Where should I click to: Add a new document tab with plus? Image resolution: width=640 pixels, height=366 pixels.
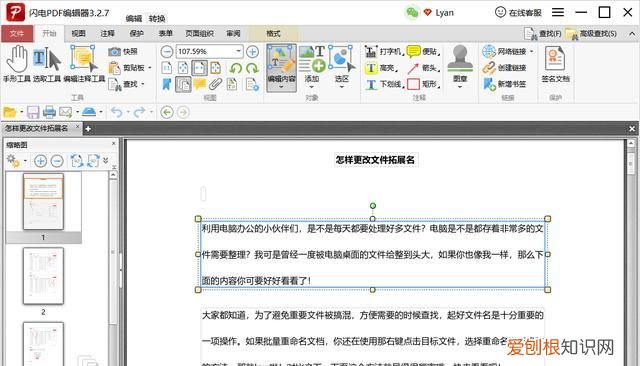[88, 129]
